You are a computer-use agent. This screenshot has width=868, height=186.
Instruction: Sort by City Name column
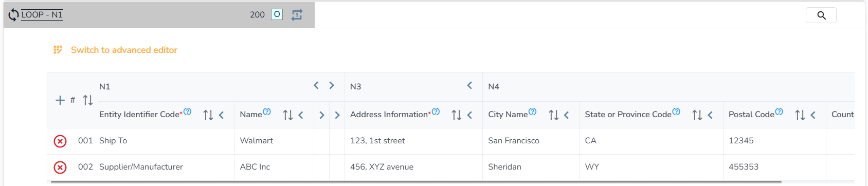point(553,115)
